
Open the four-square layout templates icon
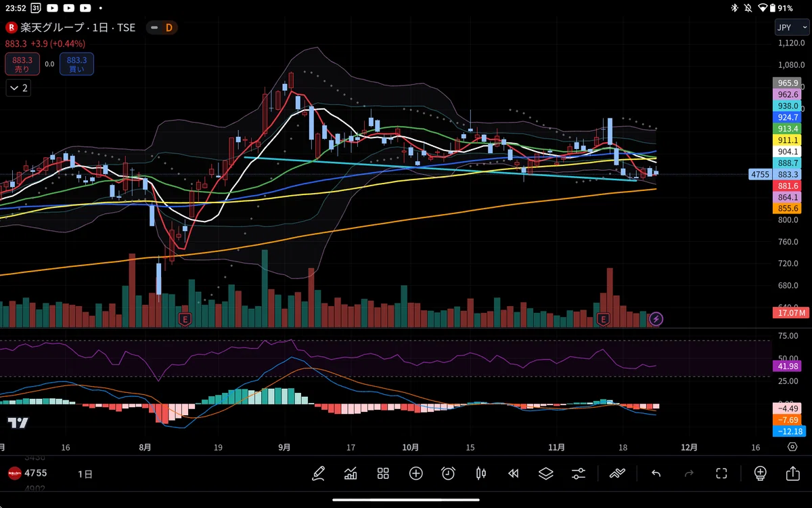point(383,473)
